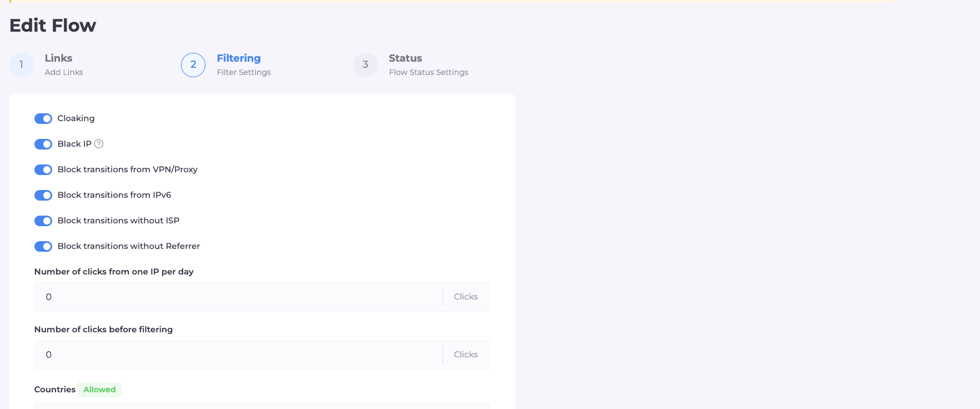
Task: Click the step 3 circle for Status
Action: pos(365,65)
